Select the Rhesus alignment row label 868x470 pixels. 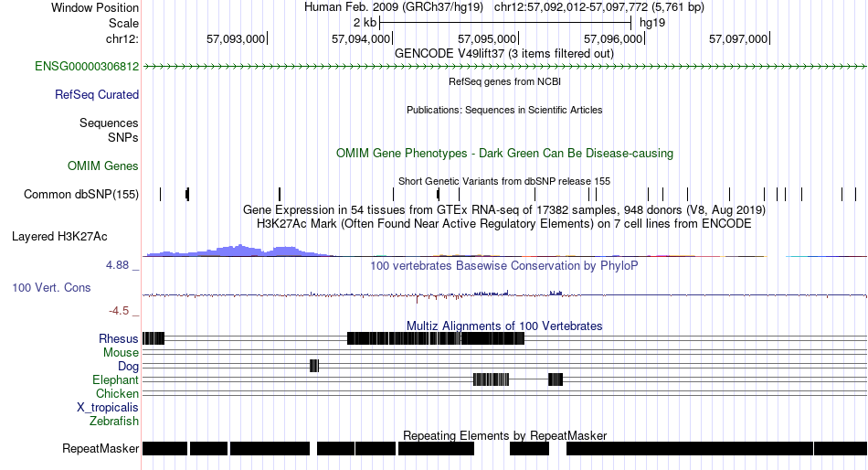tap(119, 338)
